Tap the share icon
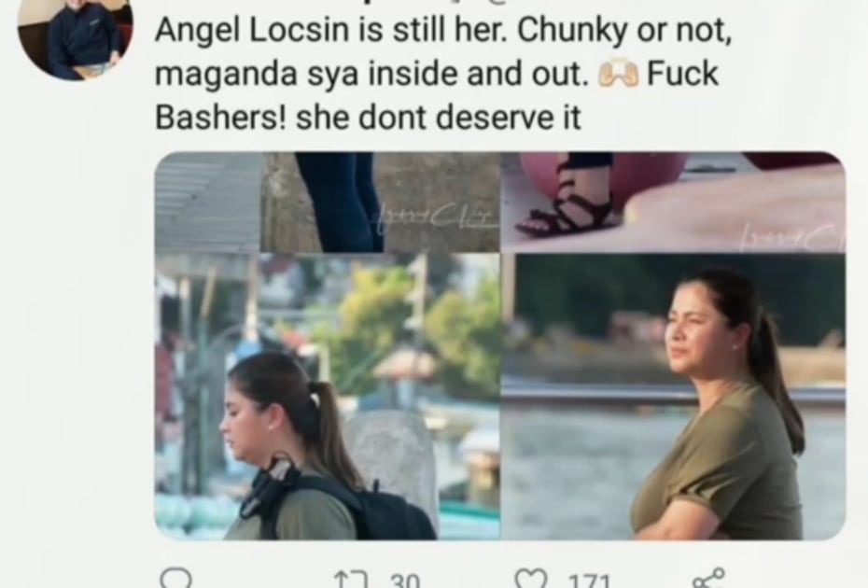The image size is (868, 588). tap(708, 578)
